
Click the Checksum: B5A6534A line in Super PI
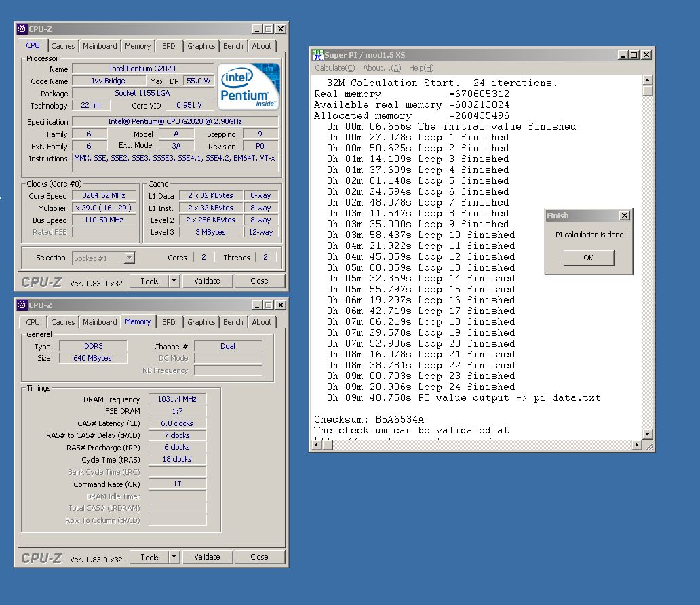click(369, 419)
